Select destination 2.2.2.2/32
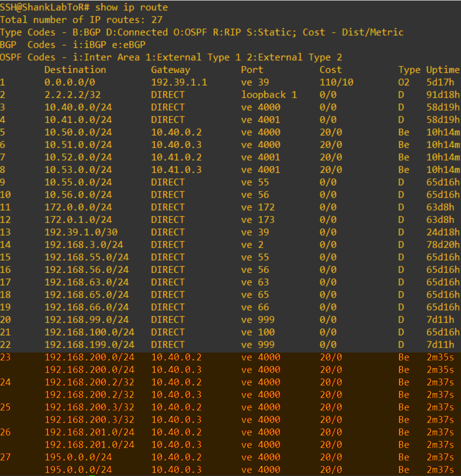The height and width of the screenshot is (476, 461). pyautogui.click(x=72, y=94)
